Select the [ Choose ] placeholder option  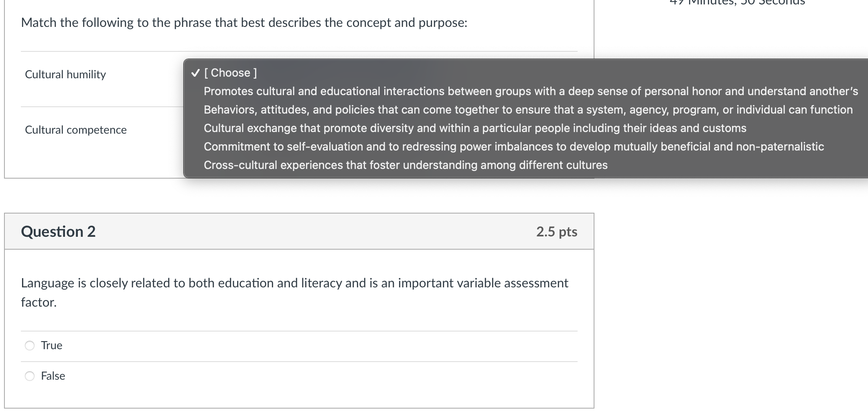(231, 73)
